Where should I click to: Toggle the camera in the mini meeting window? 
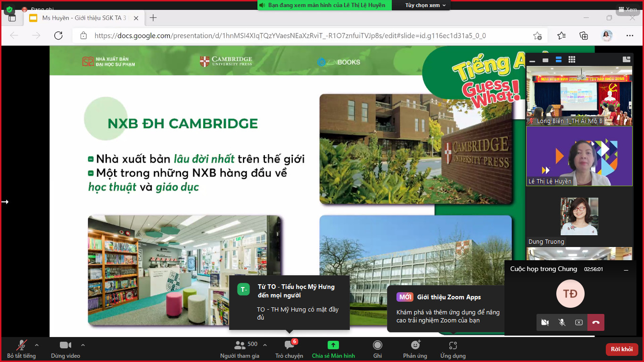(545, 322)
